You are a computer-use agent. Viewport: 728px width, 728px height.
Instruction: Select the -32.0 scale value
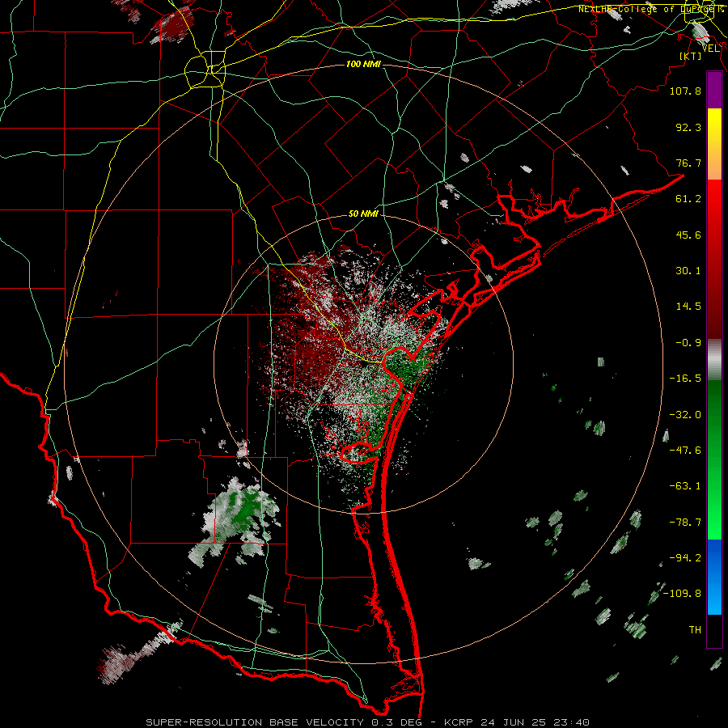coord(685,415)
